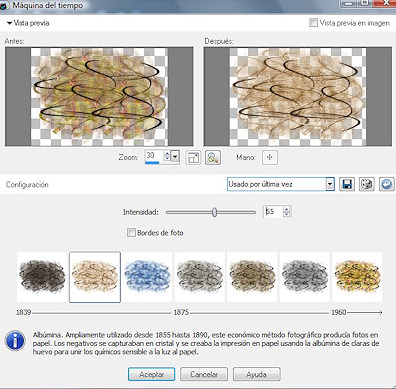Toggle Vista previa en imagen checkbox
Image resolution: width=396 pixels, height=389 pixels.
pyautogui.click(x=313, y=23)
